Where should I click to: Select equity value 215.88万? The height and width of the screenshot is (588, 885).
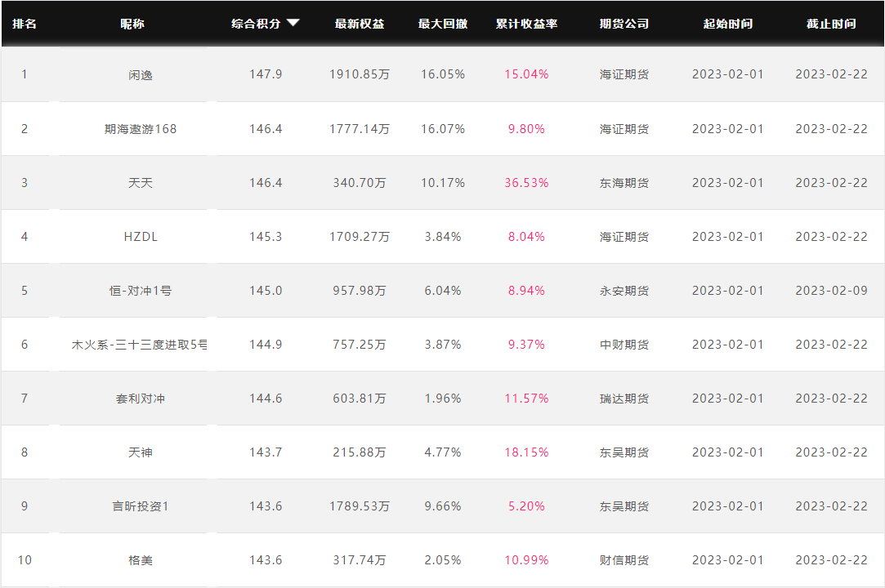click(360, 452)
